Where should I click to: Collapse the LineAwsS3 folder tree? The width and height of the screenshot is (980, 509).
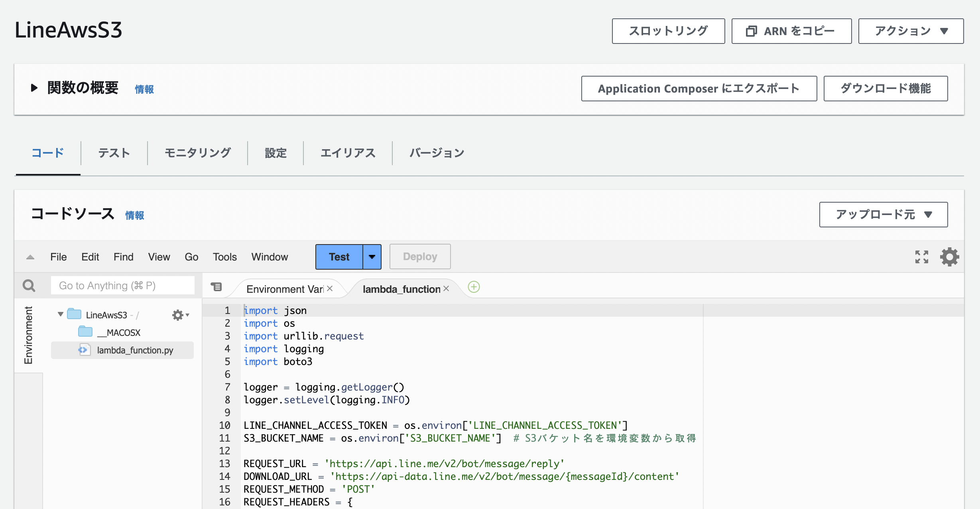(61, 314)
